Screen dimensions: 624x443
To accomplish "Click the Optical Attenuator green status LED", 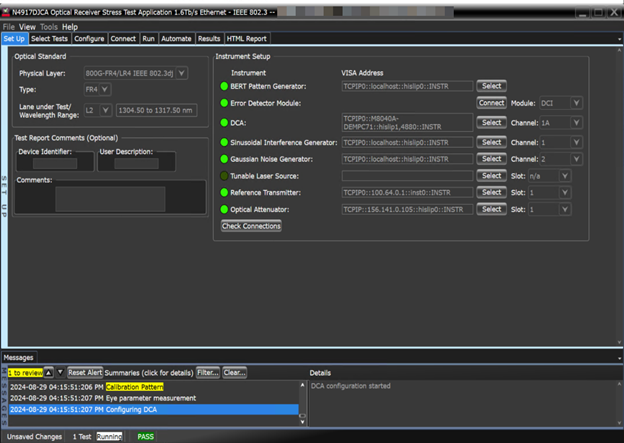I will pyautogui.click(x=225, y=209).
